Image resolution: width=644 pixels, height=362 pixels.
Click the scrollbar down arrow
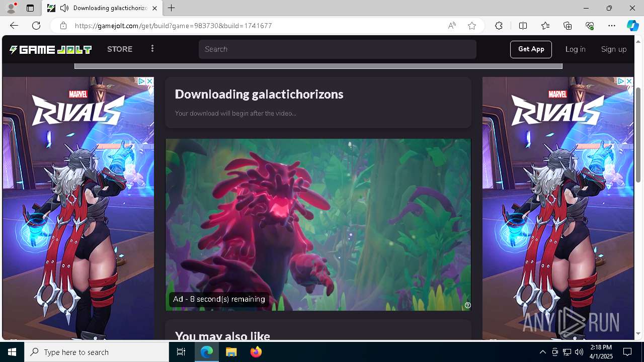638,334
